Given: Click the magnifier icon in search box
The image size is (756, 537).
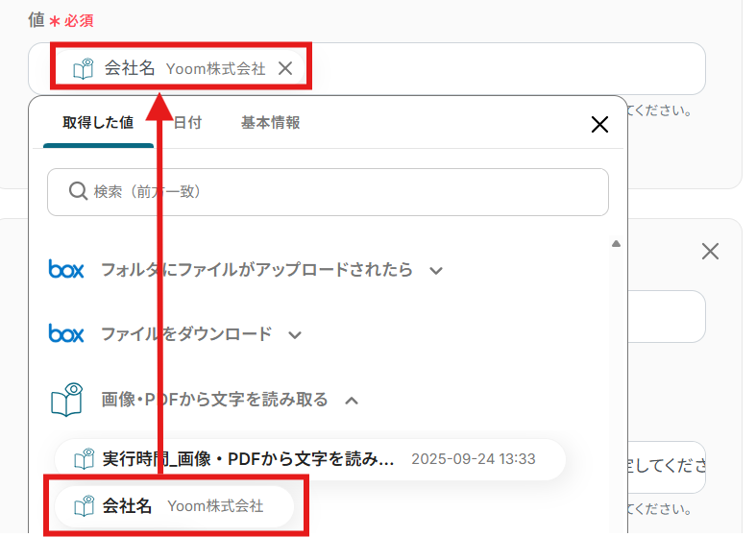Looking at the screenshot, I should pyautogui.click(x=78, y=191).
